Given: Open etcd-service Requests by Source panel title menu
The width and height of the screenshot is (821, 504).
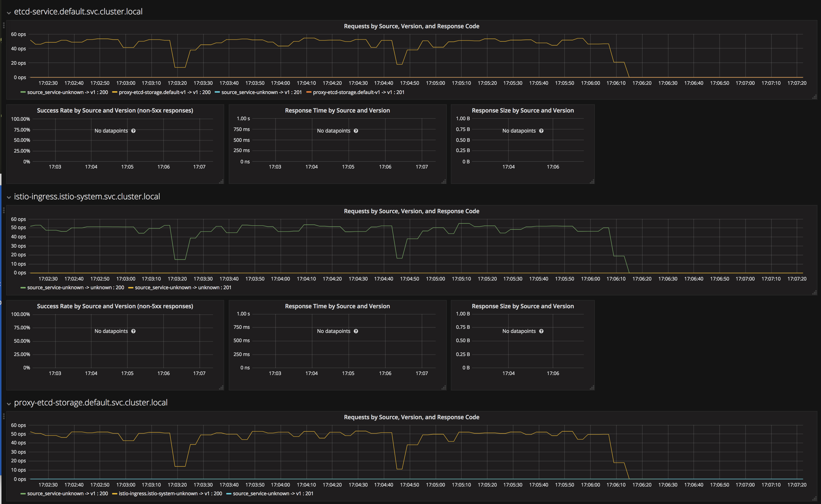Looking at the screenshot, I should 411,26.
